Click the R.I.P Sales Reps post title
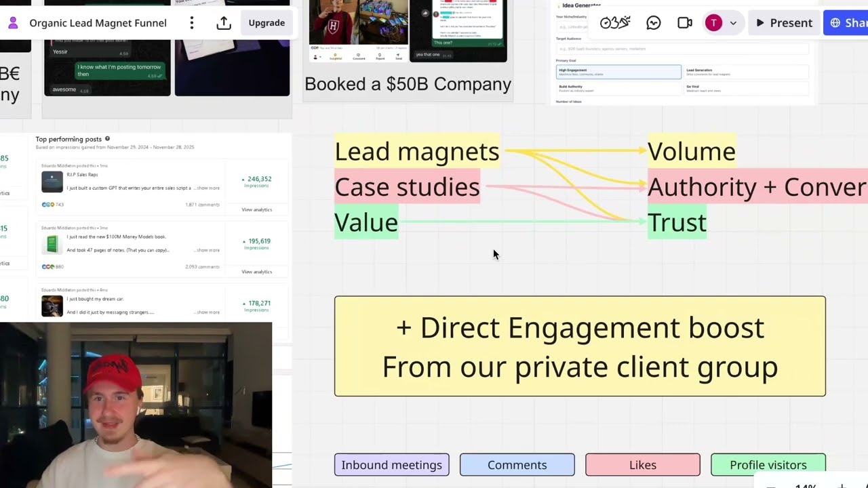Screen dimensions: 868x488 82,175
